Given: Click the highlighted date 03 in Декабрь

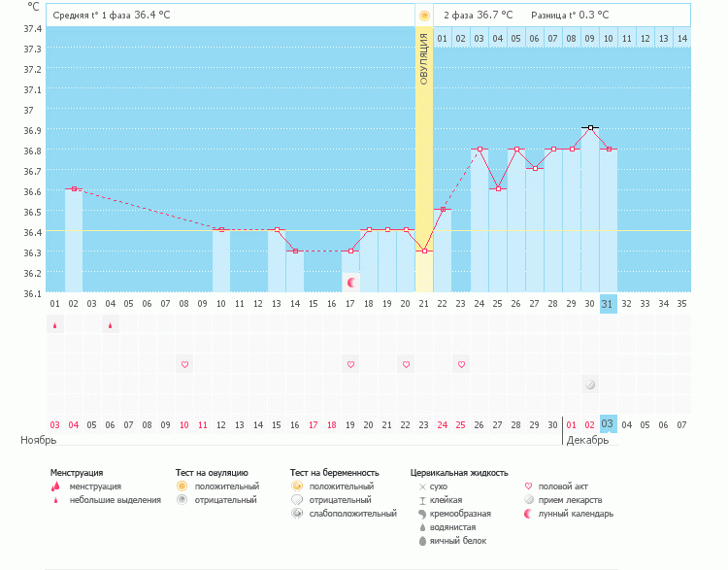Looking at the screenshot, I should [x=608, y=424].
